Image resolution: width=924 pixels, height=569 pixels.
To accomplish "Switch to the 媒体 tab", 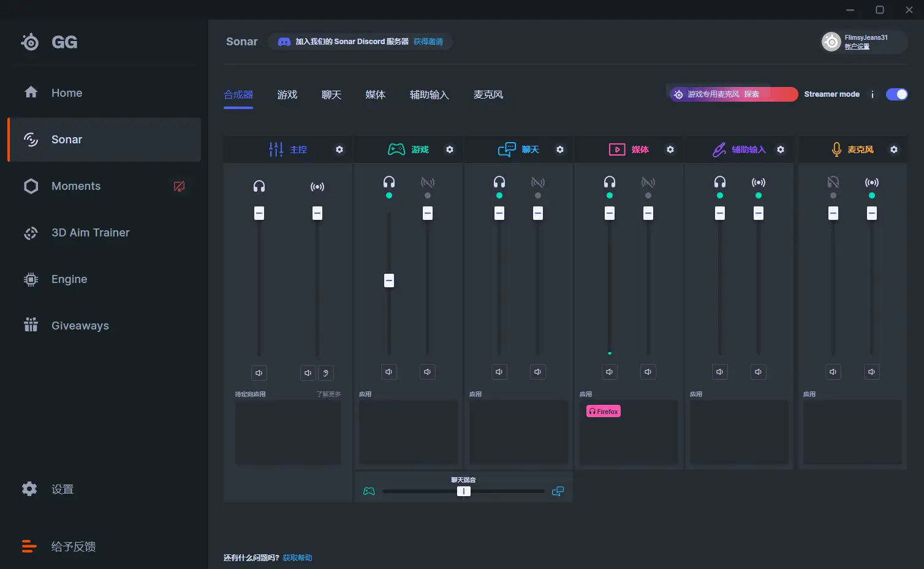I will point(375,95).
